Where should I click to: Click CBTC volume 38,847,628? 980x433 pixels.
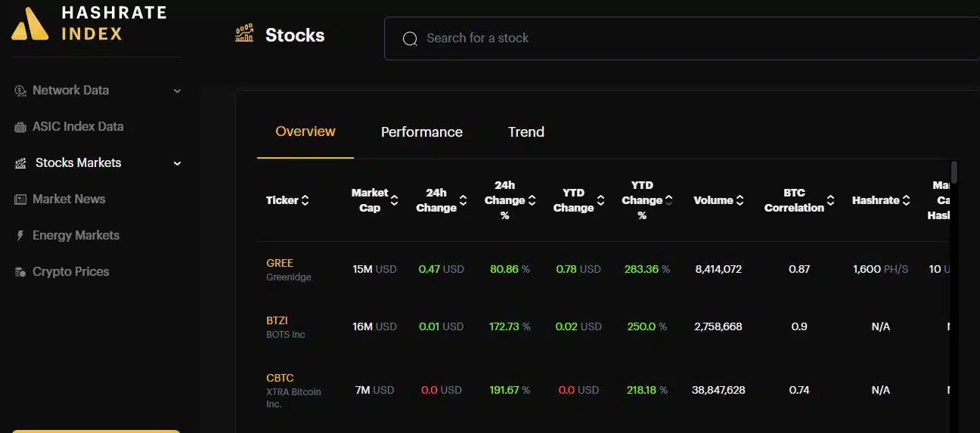pyautogui.click(x=718, y=390)
